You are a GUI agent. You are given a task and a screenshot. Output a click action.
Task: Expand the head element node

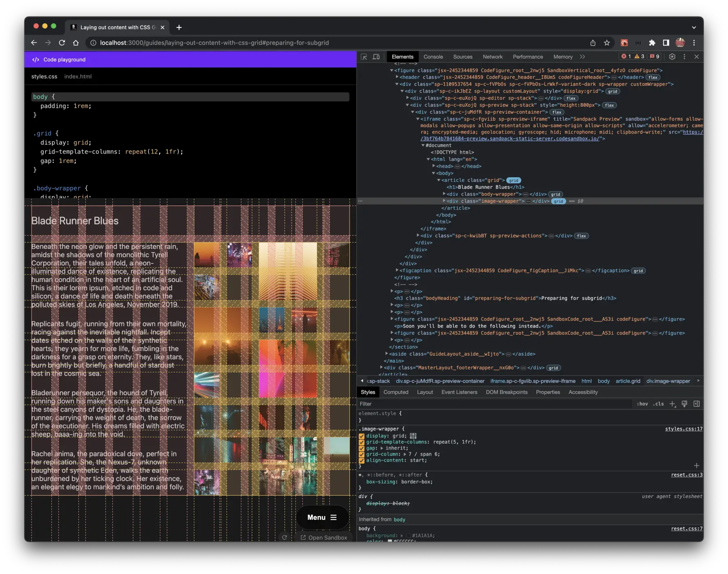(434, 166)
